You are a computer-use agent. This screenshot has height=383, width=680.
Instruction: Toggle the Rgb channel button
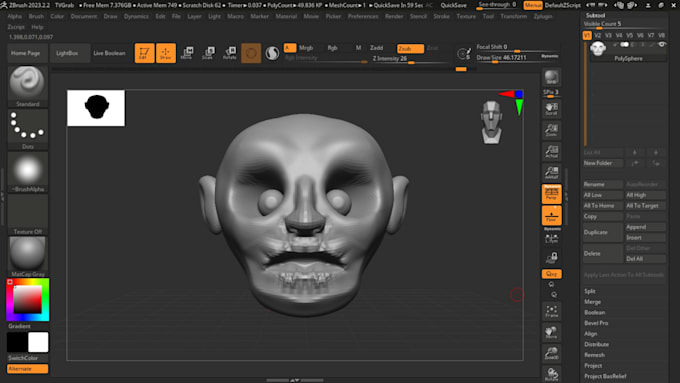(x=332, y=48)
